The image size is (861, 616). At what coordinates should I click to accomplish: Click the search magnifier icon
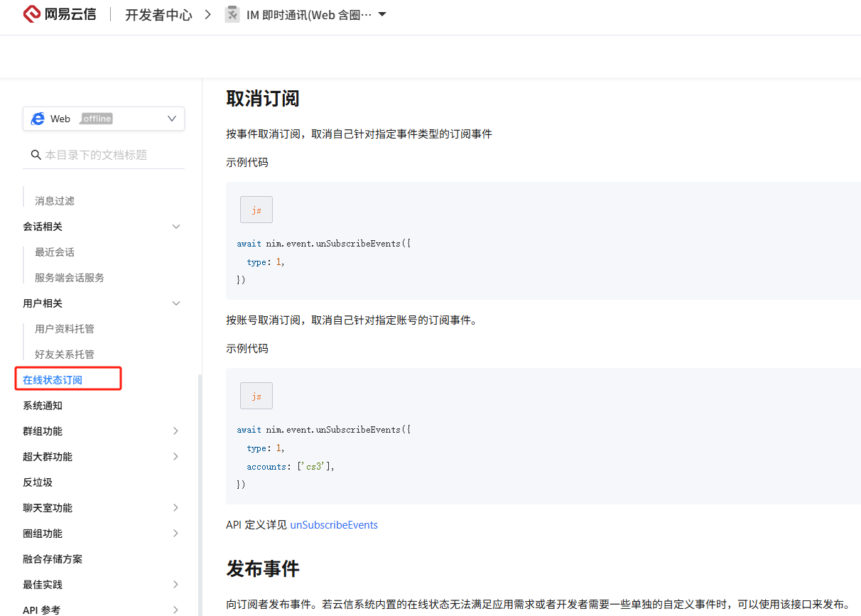click(x=36, y=155)
